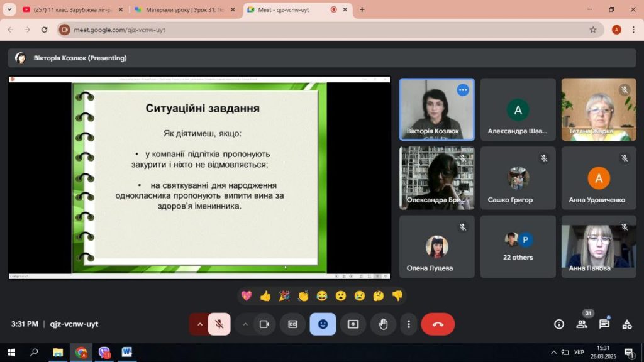Expand video settings arrow beside camera
644x362 pixels.
245,324
